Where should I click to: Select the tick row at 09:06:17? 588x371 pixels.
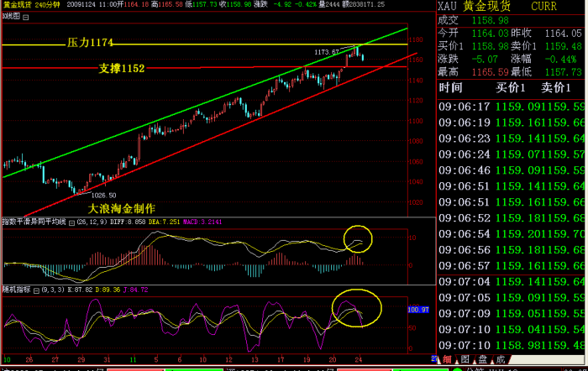512,107
